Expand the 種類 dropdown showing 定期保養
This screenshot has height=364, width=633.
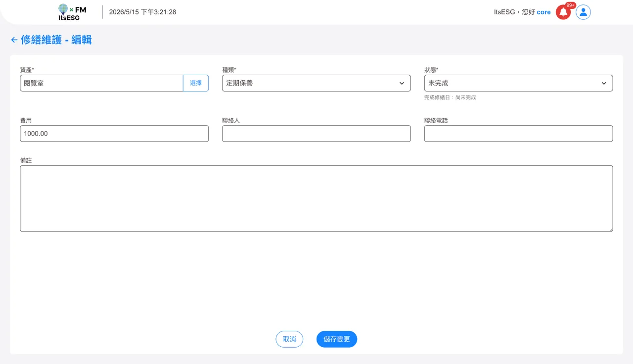(x=316, y=83)
